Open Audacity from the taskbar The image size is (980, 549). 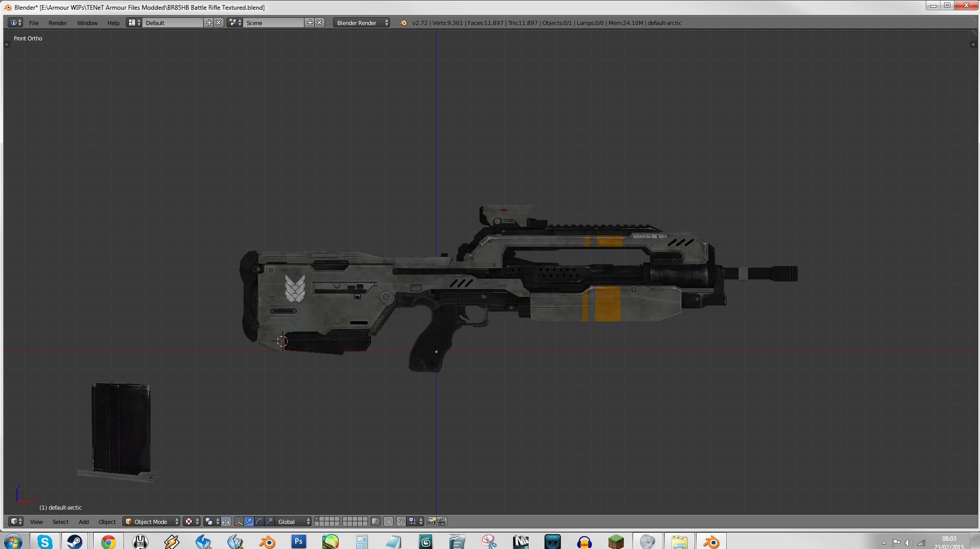pyautogui.click(x=584, y=541)
